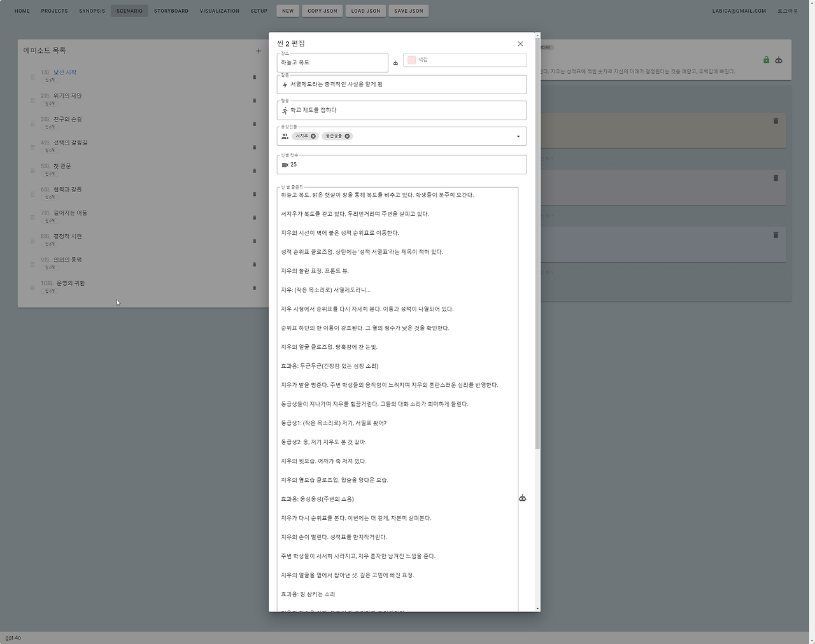Edit the 씬 별 컷수 field showing 25
815x644 pixels.
point(402,165)
